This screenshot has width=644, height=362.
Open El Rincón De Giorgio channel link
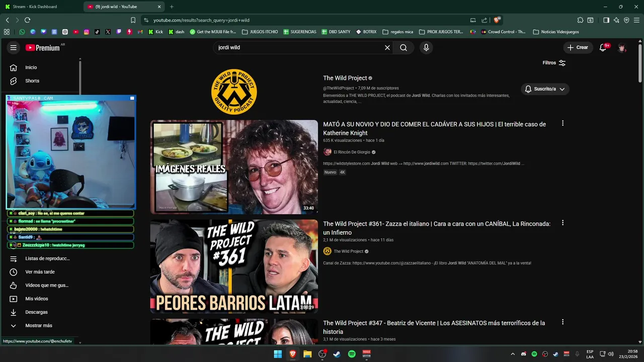tap(352, 152)
